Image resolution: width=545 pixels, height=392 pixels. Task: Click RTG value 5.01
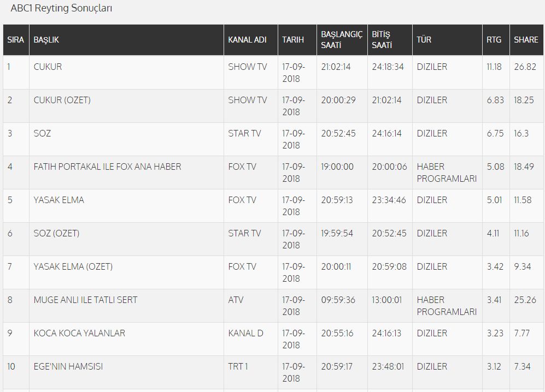tap(494, 200)
